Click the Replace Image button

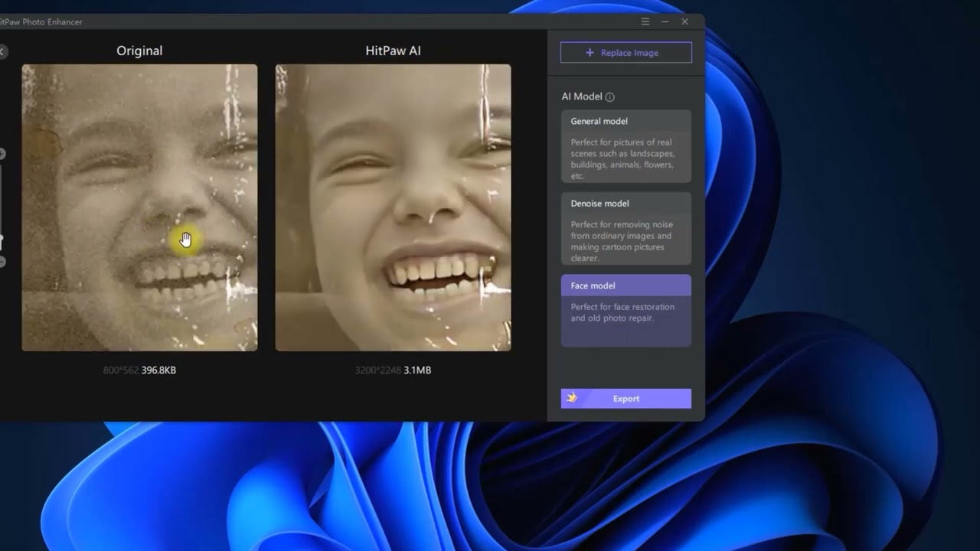pos(626,53)
